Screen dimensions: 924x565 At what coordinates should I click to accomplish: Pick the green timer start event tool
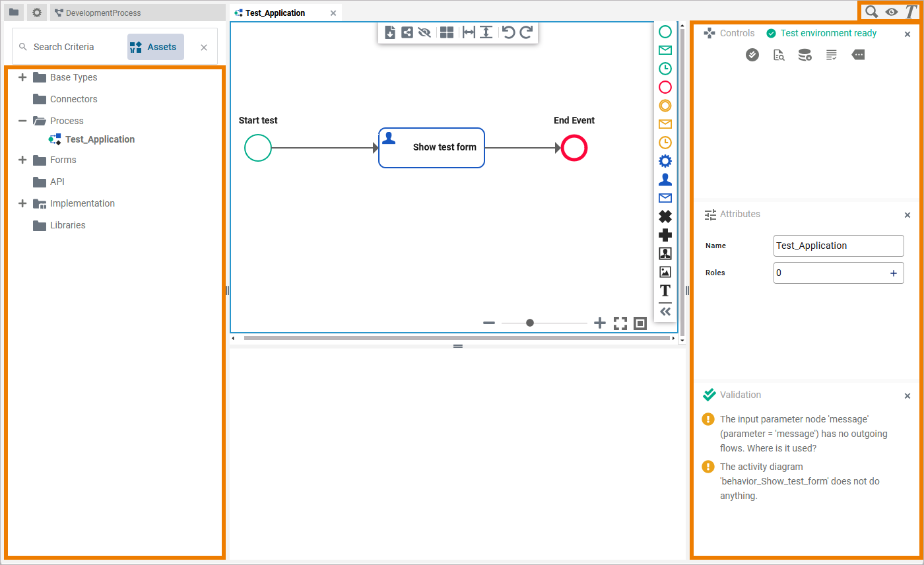pos(665,68)
